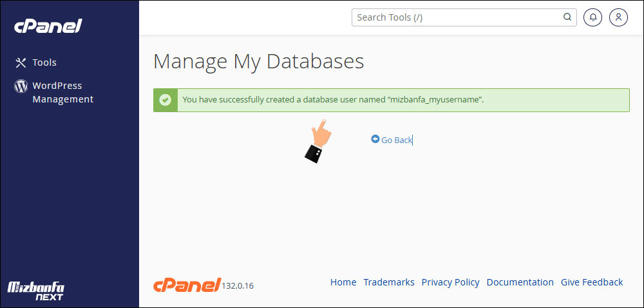Open the Documentation footer link
Viewport: 644px width, 308px height.
point(520,282)
